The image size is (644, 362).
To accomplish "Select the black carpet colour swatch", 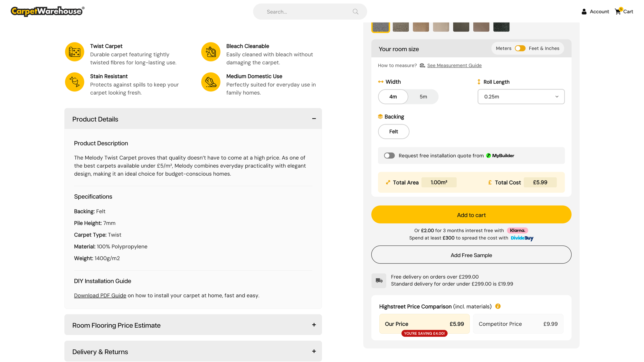I will [x=501, y=27].
